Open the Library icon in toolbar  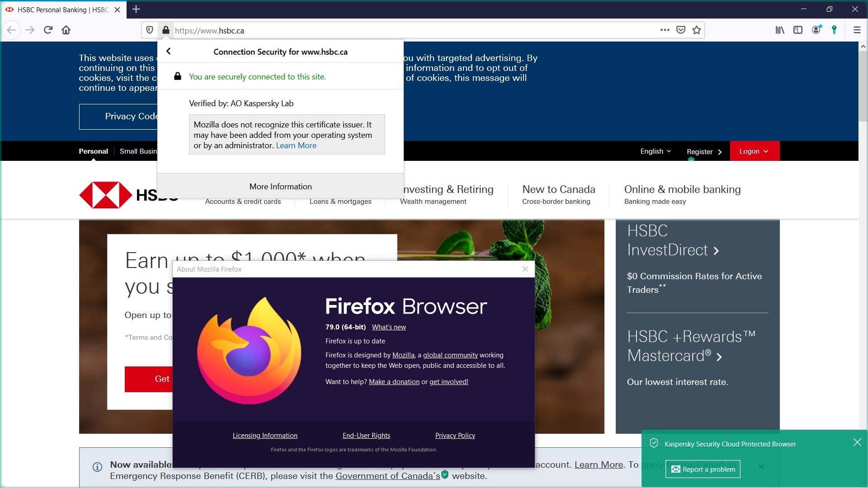pos(780,30)
